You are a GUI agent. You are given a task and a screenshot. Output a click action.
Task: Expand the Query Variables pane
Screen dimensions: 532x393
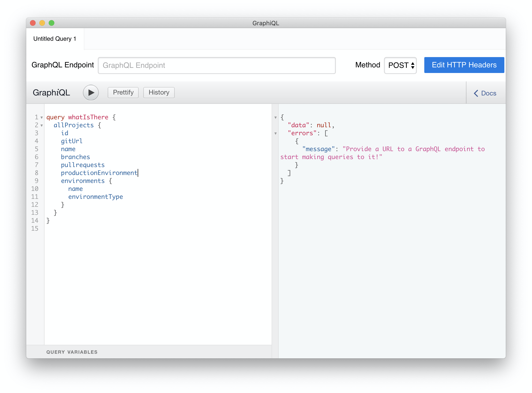[72, 352]
